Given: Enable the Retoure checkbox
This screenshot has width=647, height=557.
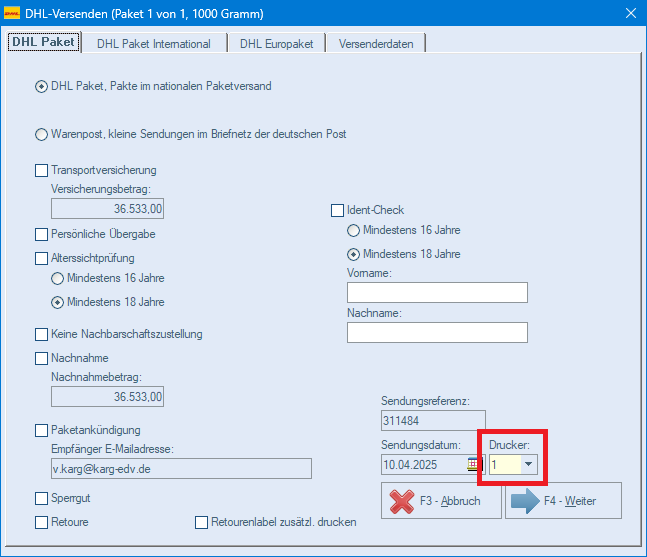Looking at the screenshot, I should tap(41, 522).
